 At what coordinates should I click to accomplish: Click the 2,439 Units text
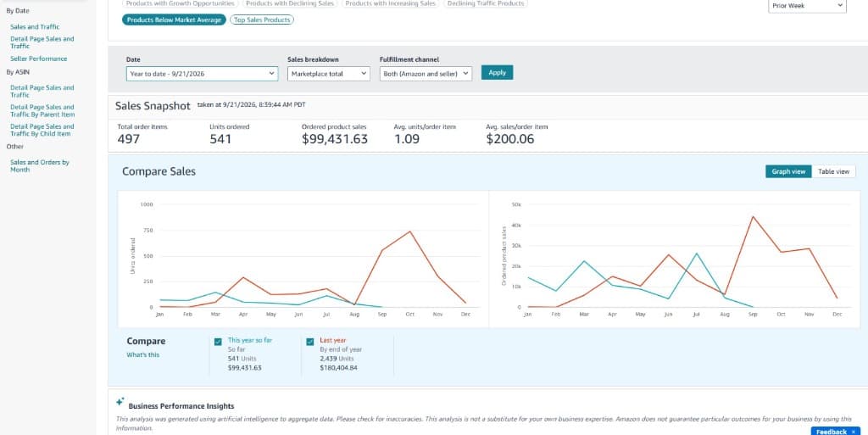(x=337, y=359)
